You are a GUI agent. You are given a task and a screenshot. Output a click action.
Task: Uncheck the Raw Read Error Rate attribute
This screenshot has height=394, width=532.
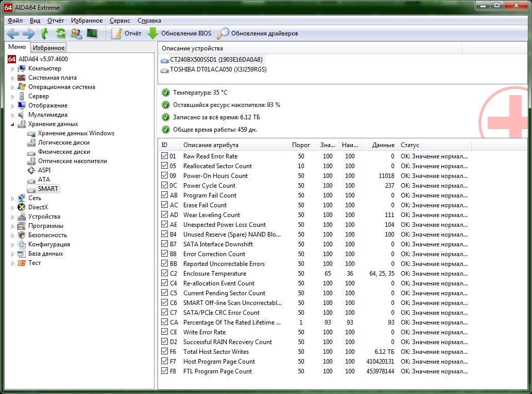click(x=164, y=156)
